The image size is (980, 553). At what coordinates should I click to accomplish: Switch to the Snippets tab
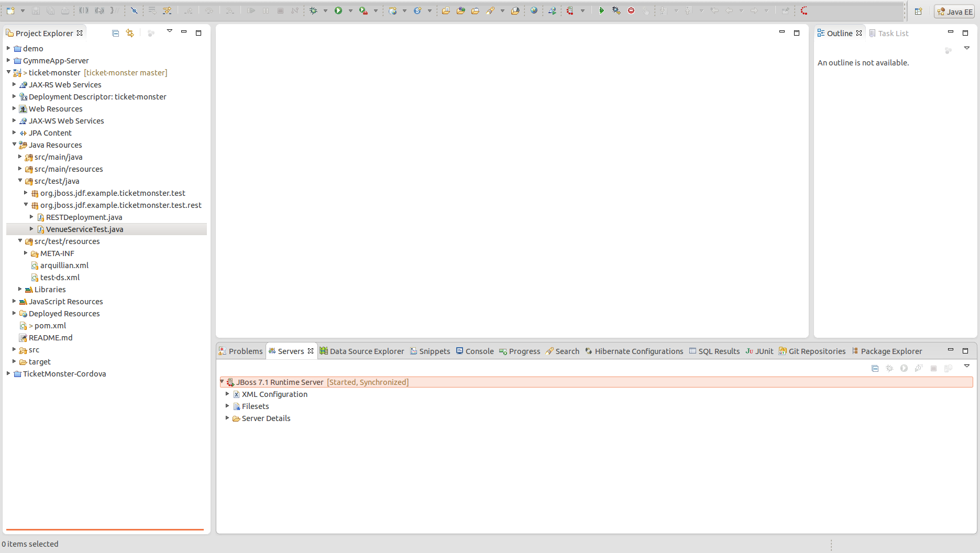[x=430, y=351]
